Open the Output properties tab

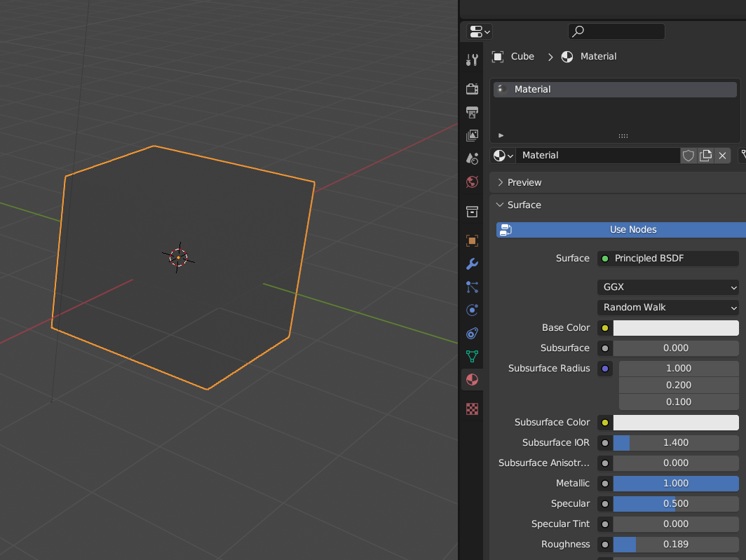tap(472, 112)
